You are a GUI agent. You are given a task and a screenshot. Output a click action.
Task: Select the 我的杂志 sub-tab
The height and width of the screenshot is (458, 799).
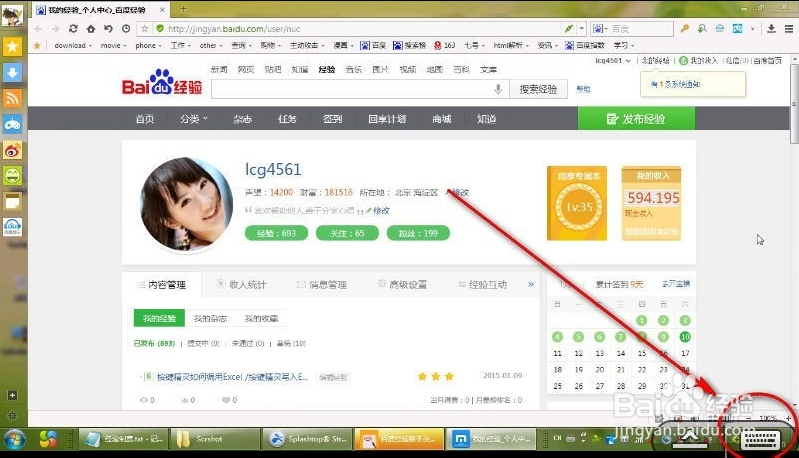(210, 318)
